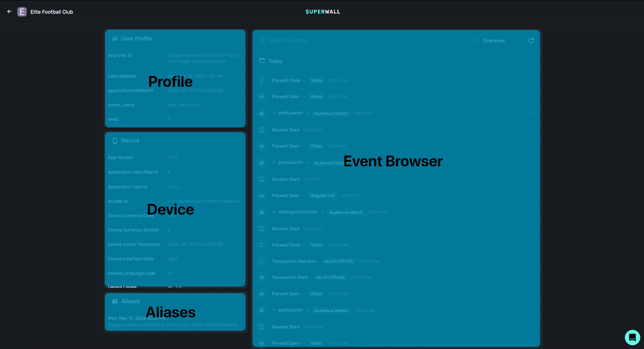Screen dimensions: 644x349
Task: Click the Today date heading
Action: [x=275, y=61]
